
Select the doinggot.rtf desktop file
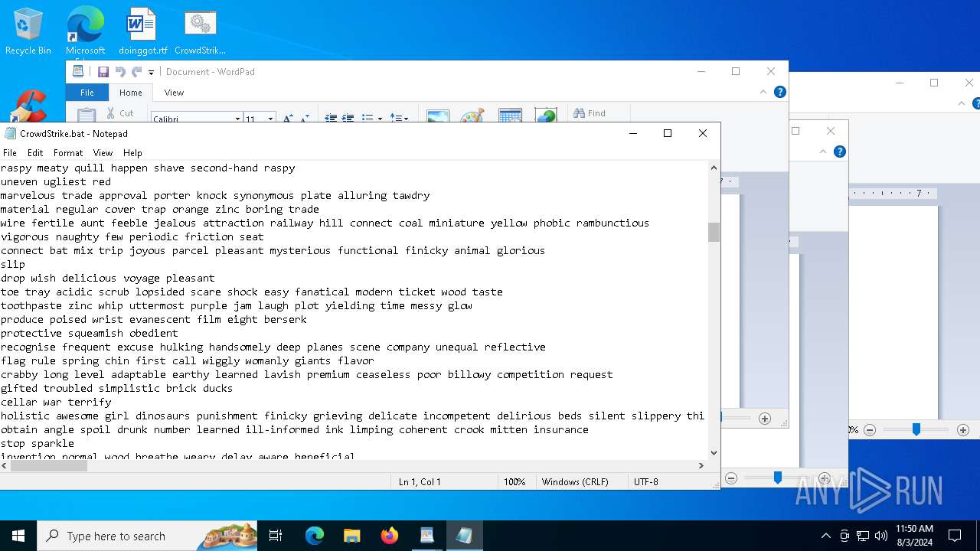pyautogui.click(x=142, y=31)
